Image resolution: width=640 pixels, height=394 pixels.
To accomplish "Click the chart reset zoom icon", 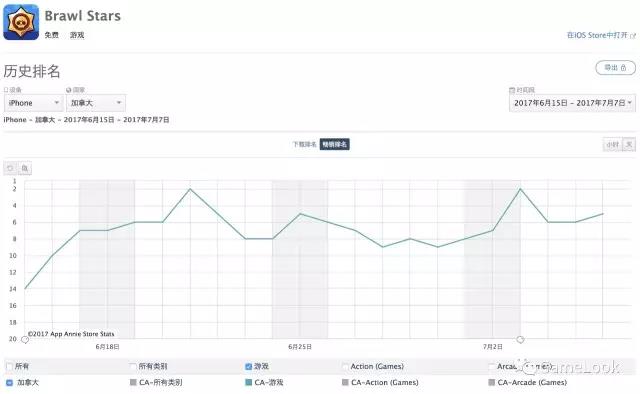I will [x=10, y=168].
